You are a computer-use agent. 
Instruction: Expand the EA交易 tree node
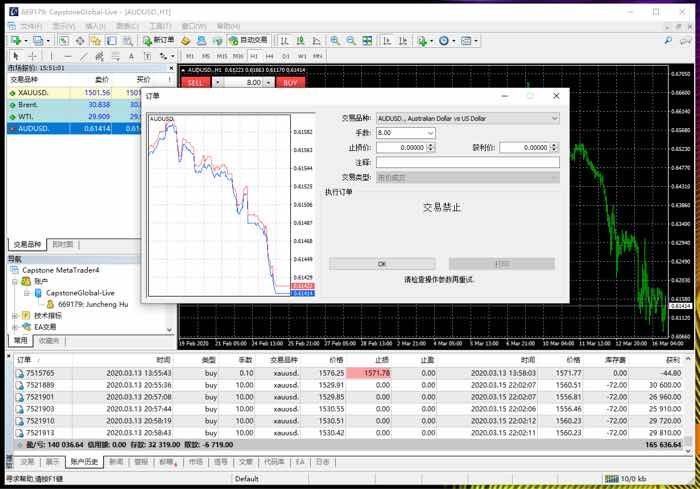(14, 326)
